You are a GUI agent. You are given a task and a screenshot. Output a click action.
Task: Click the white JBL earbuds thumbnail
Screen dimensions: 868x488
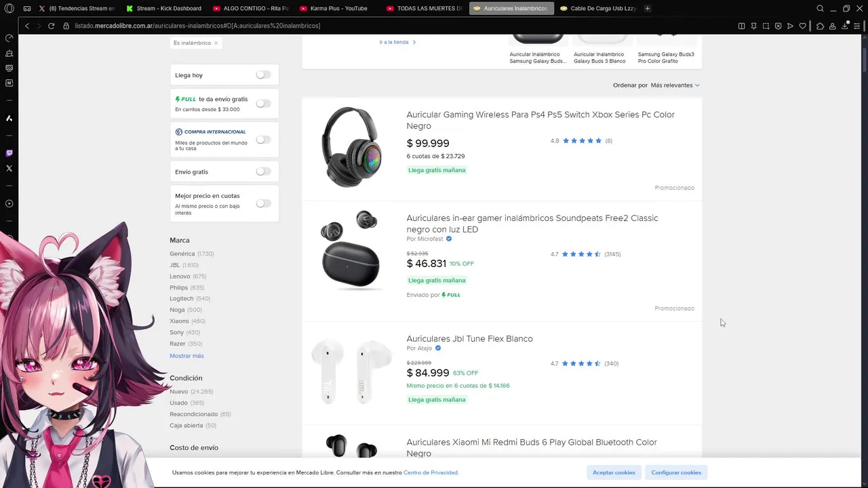coord(351,371)
